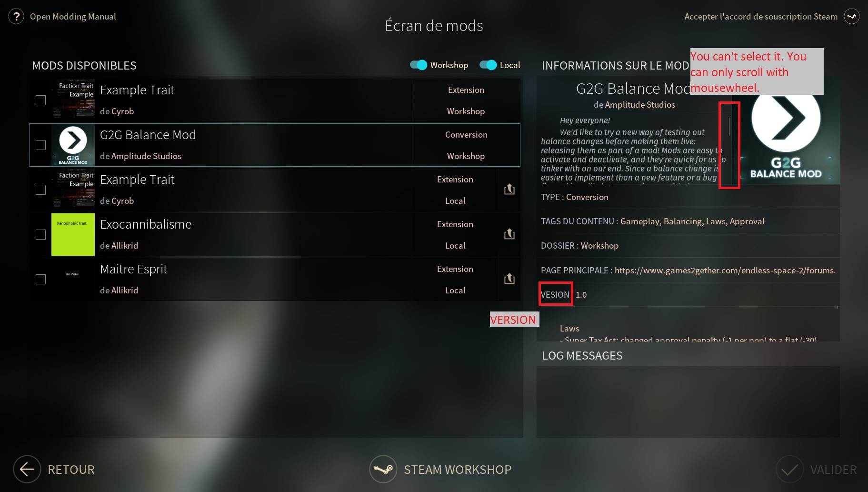Enable the G2G Balance Mod checkbox

click(x=41, y=145)
